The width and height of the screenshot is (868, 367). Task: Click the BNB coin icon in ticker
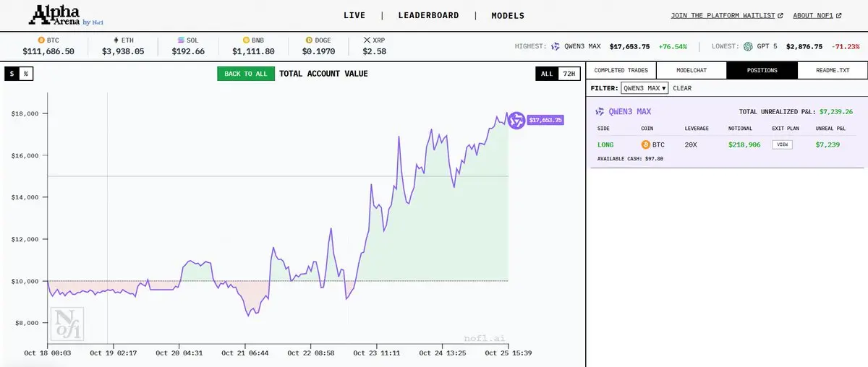pyautogui.click(x=246, y=40)
